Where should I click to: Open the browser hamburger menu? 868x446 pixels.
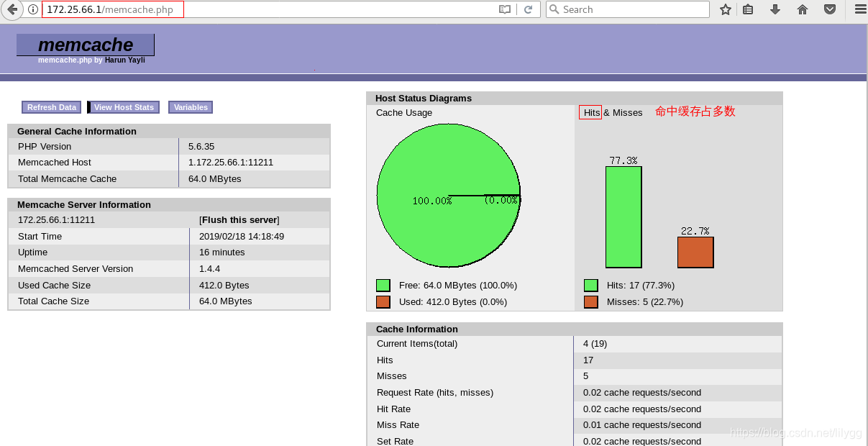(x=860, y=9)
